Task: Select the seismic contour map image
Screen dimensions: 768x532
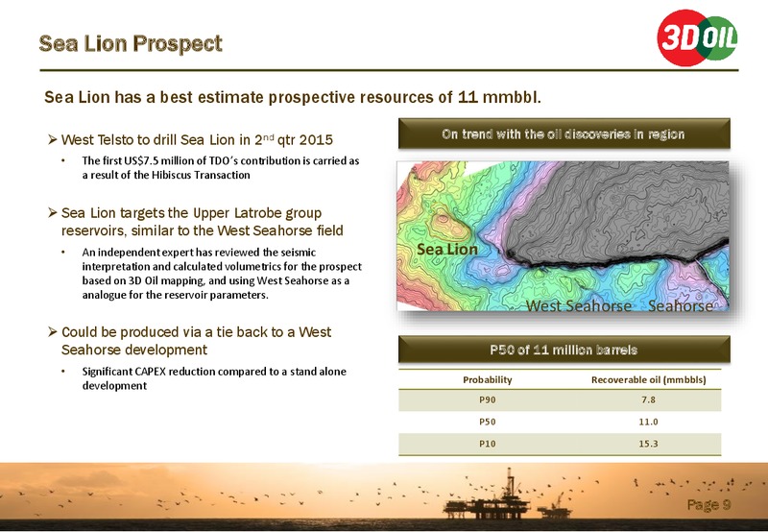Action: (x=563, y=236)
